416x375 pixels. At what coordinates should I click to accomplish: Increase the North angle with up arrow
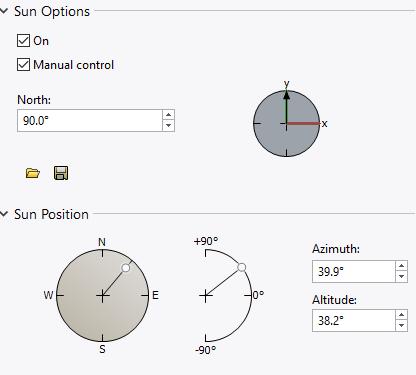(x=168, y=115)
